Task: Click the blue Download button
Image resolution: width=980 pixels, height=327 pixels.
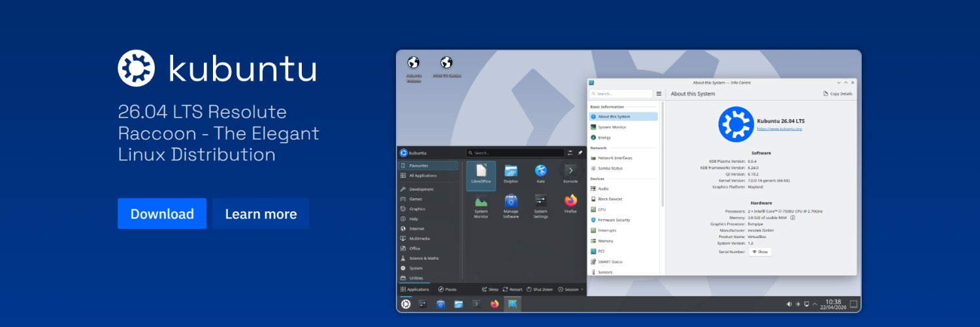Action: click(x=162, y=214)
